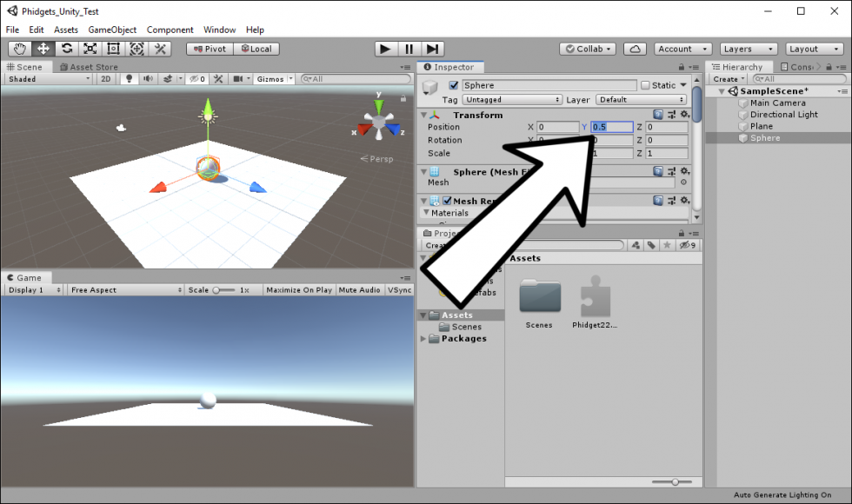Open the Shaded draw mode dropdown

coord(48,79)
